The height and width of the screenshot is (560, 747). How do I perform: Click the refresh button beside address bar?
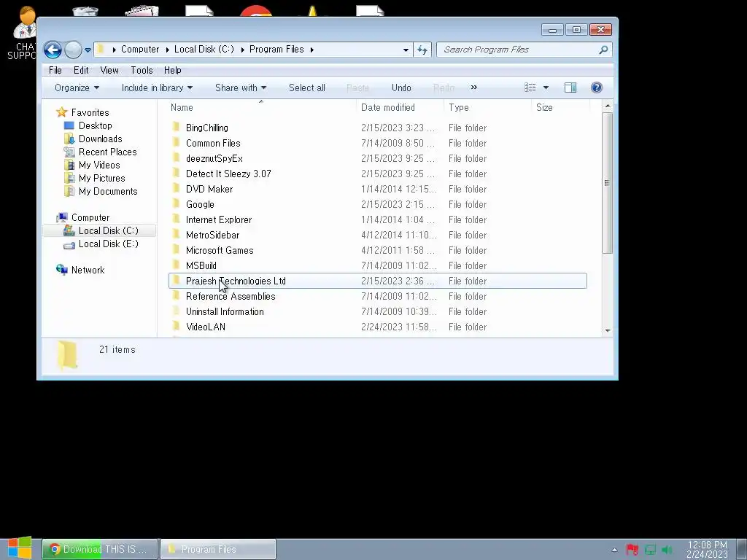422,50
